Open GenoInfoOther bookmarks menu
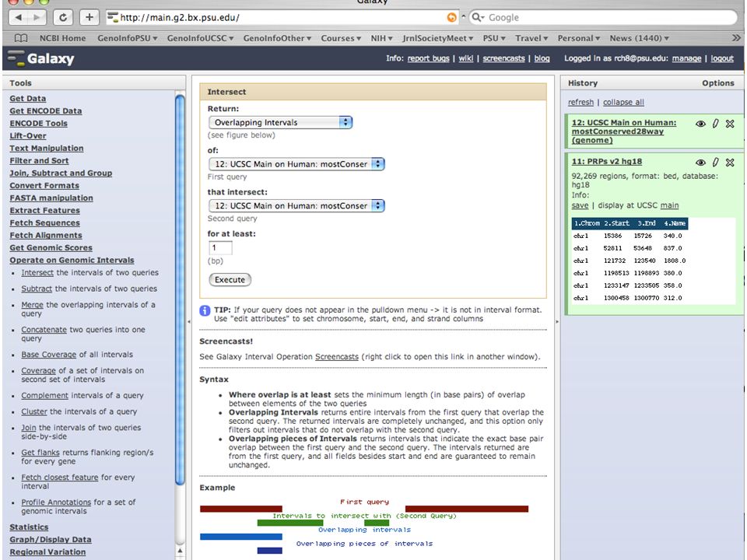The height and width of the screenshot is (560, 747). coord(277,38)
